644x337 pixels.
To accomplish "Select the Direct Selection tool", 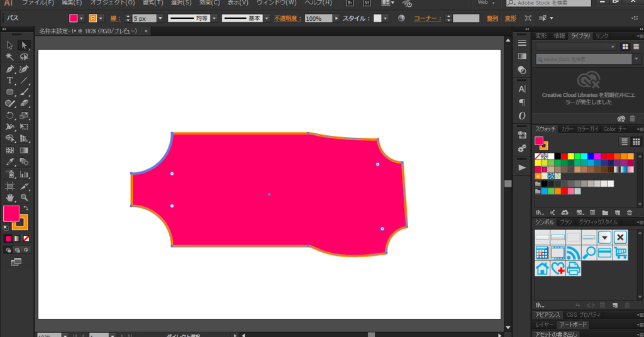I will tap(24, 45).
